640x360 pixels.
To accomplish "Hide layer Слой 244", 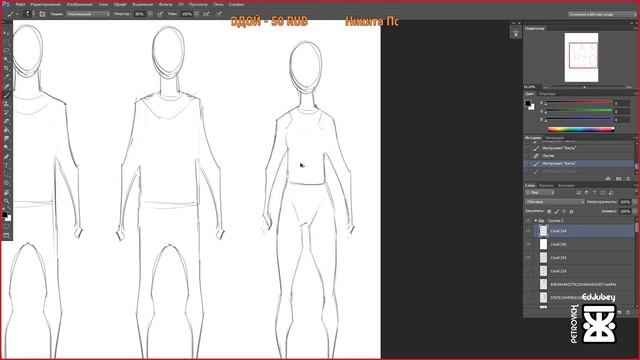I will click(x=529, y=231).
